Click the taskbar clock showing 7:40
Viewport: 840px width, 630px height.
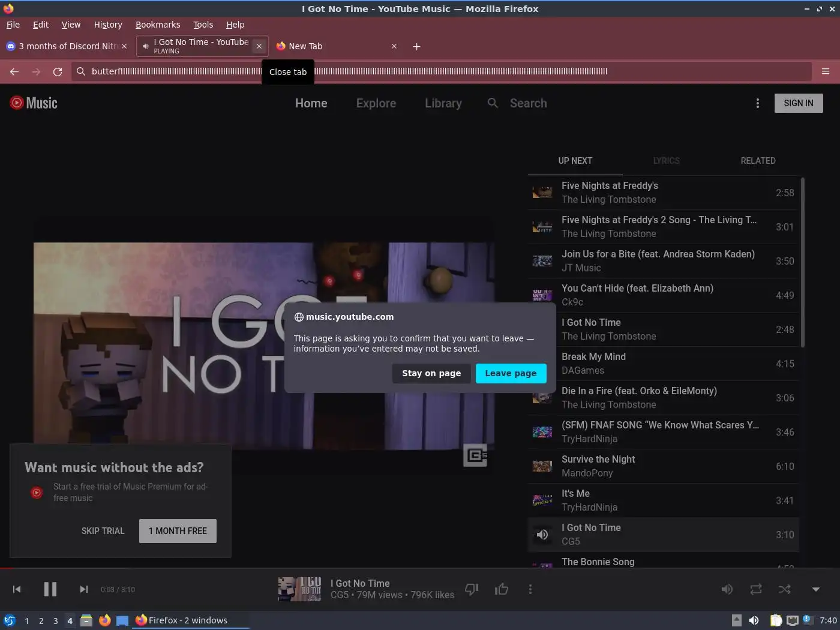pos(828,620)
